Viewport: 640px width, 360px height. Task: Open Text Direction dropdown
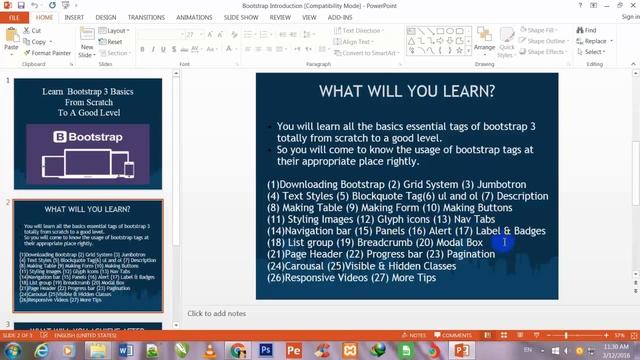tap(359, 31)
